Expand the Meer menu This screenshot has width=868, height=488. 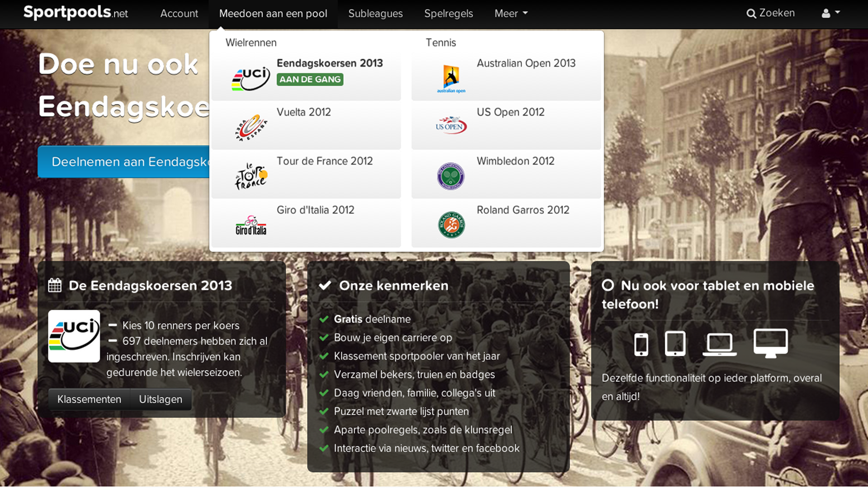pos(511,14)
